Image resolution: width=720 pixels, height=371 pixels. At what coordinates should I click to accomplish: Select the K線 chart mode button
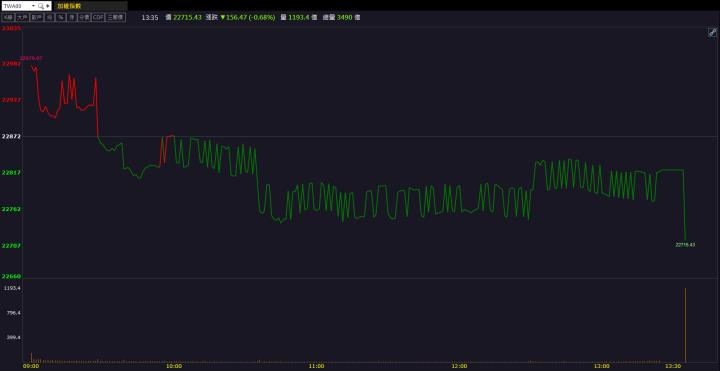click(x=8, y=17)
